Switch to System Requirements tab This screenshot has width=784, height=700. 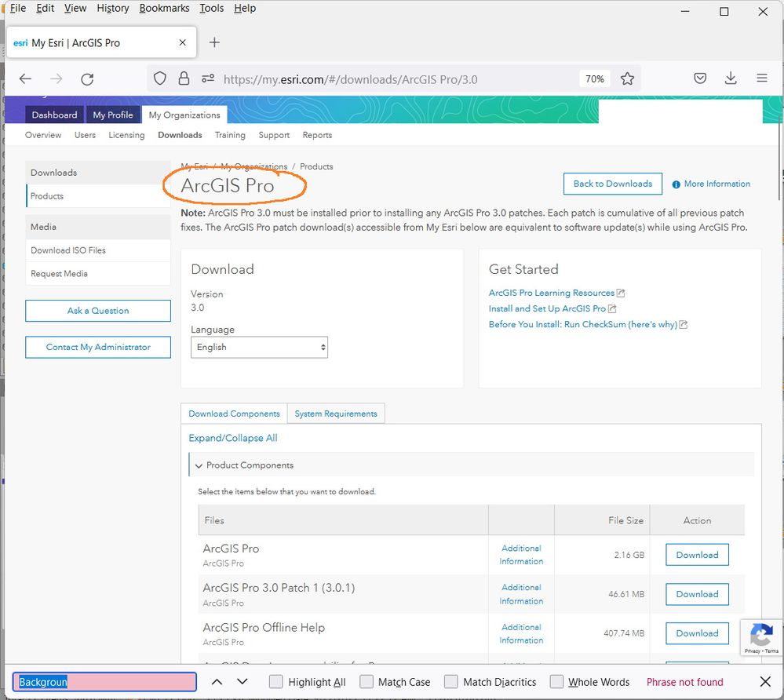(x=336, y=414)
